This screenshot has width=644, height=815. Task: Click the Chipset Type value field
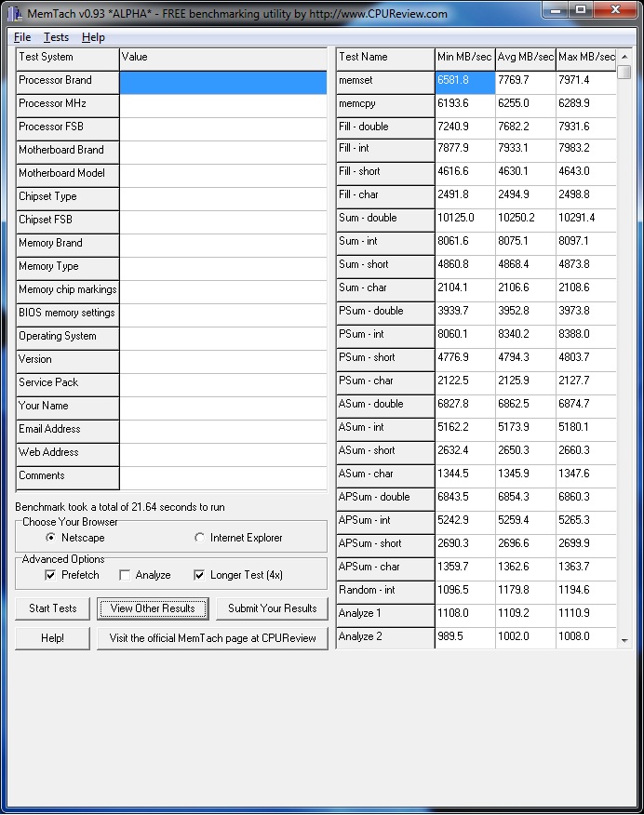pyautogui.click(x=223, y=199)
